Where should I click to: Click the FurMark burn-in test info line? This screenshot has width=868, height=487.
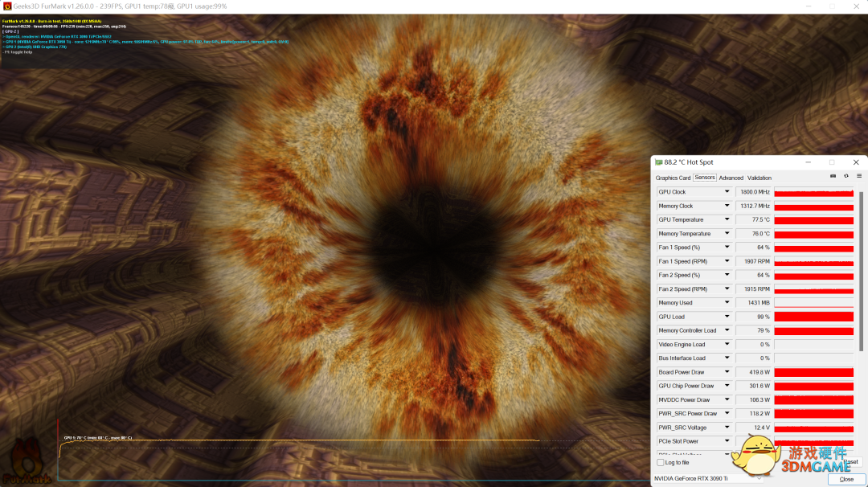click(x=52, y=21)
